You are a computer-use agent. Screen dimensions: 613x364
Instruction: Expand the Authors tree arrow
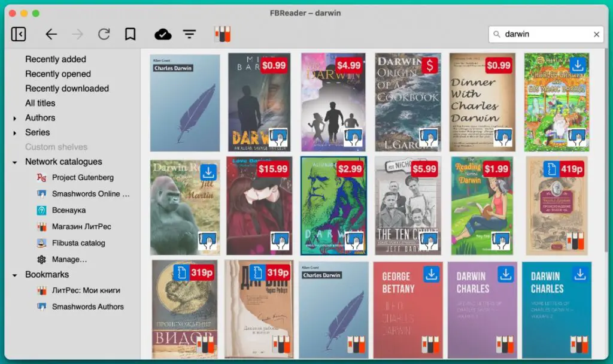click(15, 118)
